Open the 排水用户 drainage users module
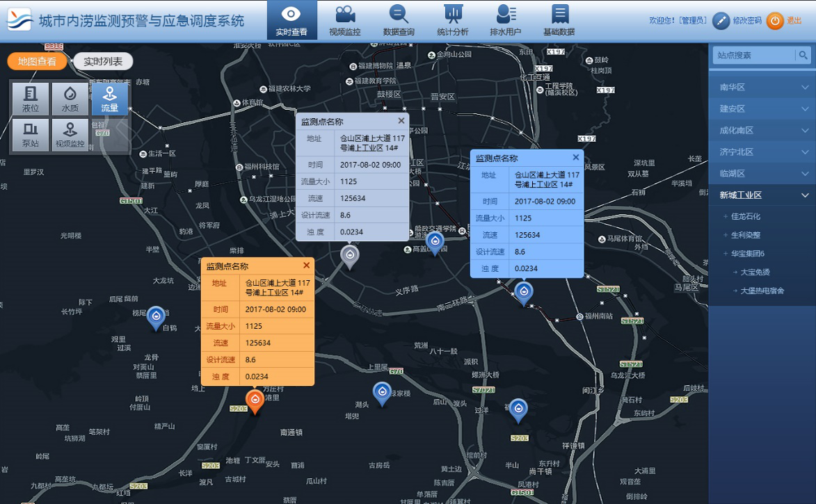This screenshot has width=816, height=504. coord(506,20)
